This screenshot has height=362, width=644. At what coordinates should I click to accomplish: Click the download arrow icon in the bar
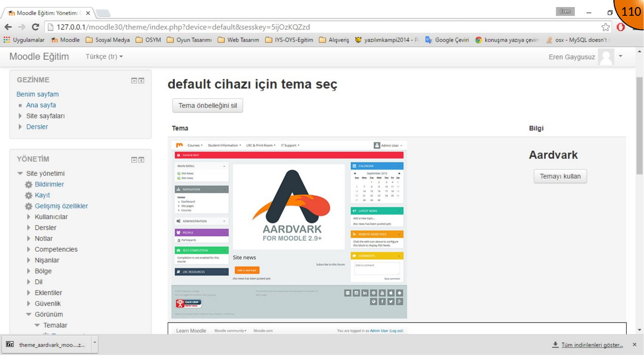pos(555,345)
